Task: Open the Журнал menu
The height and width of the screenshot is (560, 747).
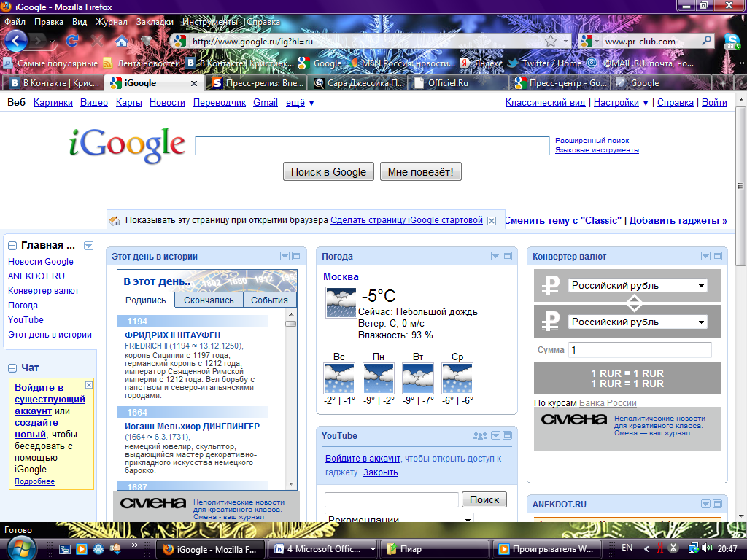Action: [112, 22]
